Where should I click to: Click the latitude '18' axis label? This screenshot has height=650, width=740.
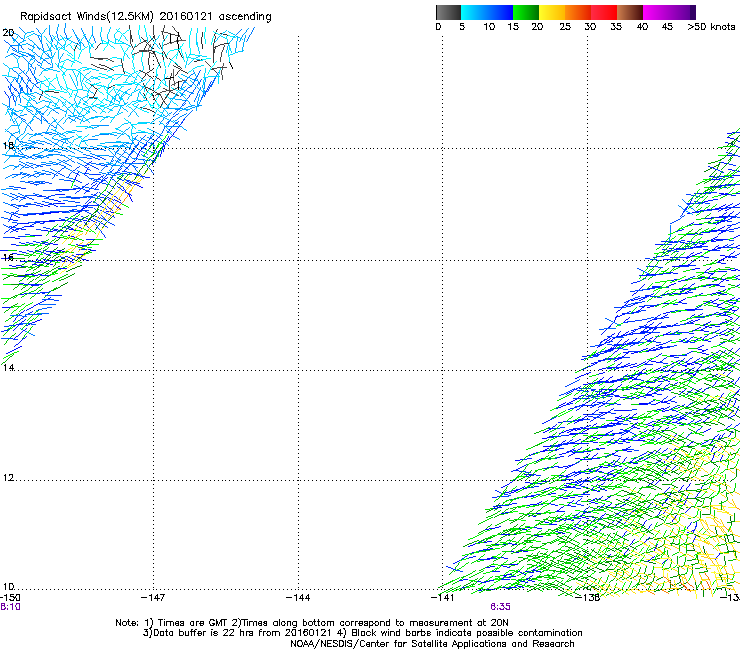(x=8, y=145)
